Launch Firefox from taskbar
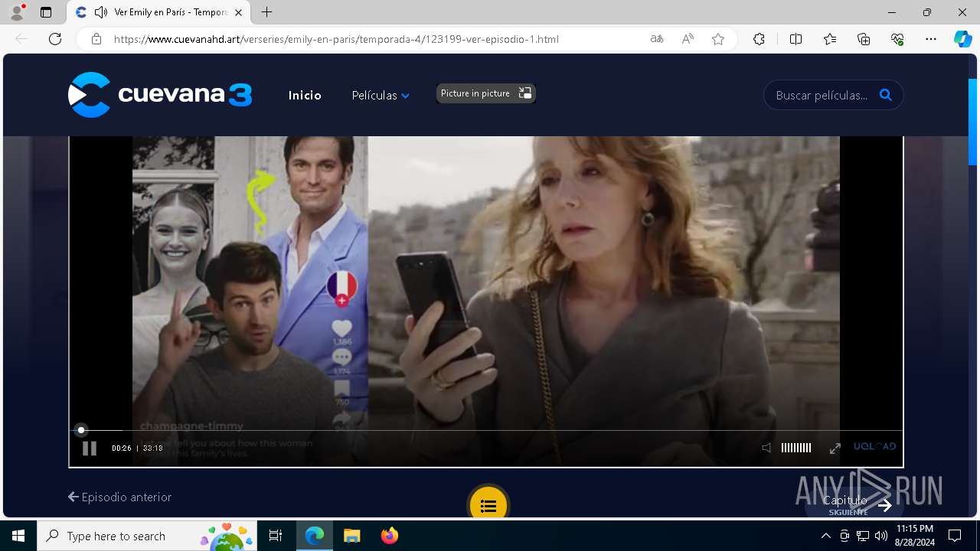 click(x=389, y=536)
